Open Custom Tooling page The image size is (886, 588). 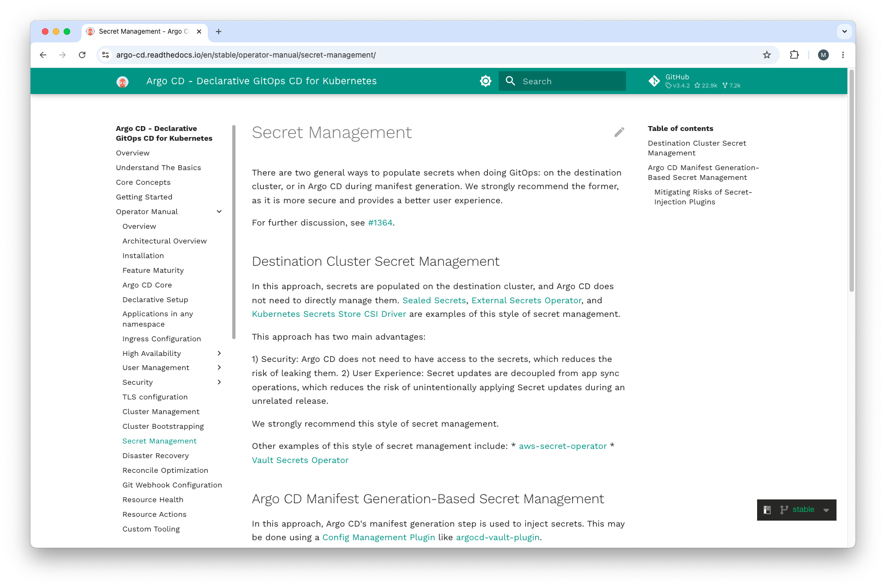(151, 529)
